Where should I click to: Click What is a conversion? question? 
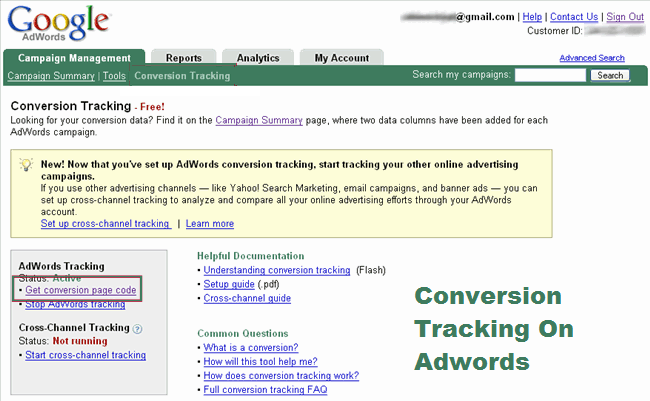[x=251, y=348]
